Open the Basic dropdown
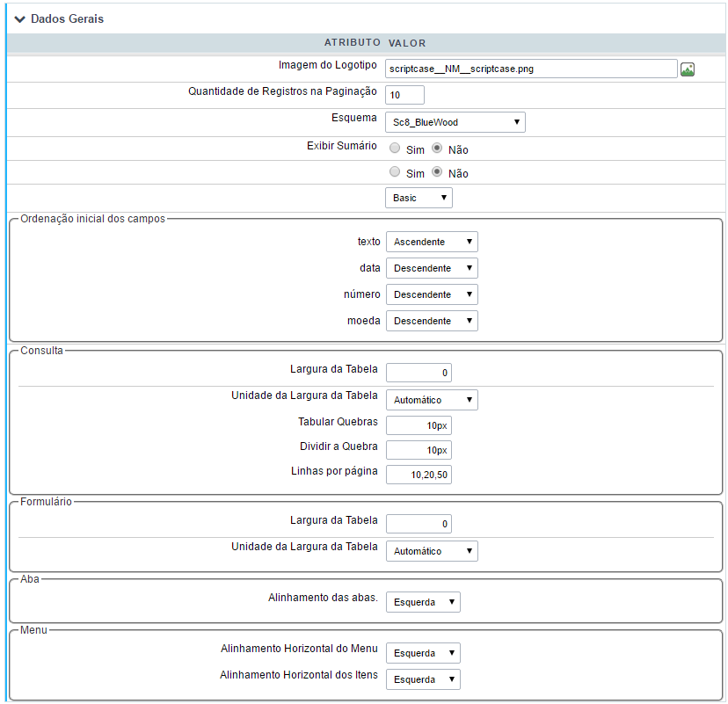 coord(419,198)
